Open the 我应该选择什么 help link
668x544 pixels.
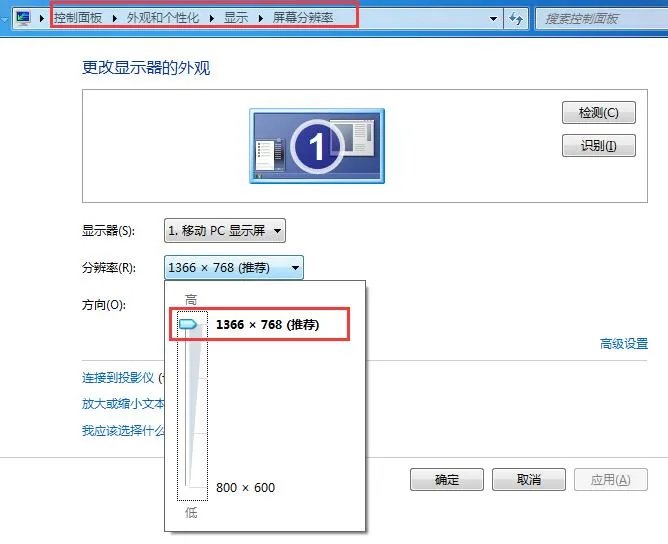tap(123, 430)
